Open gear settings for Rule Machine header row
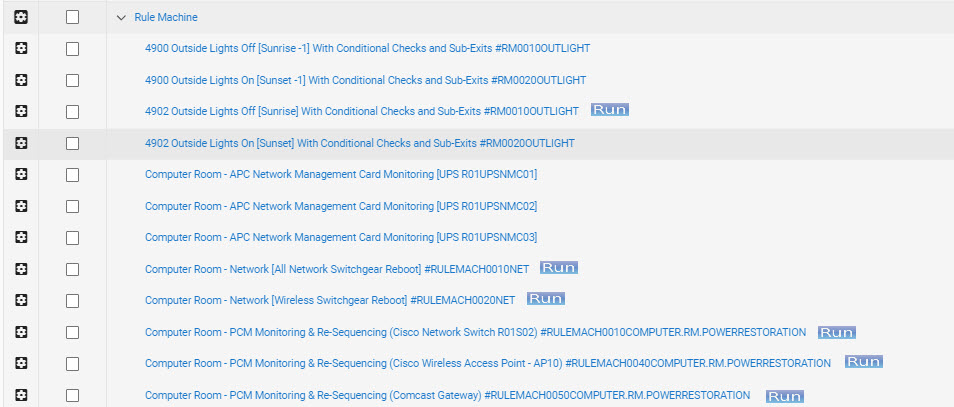The image size is (954, 407). 21,18
